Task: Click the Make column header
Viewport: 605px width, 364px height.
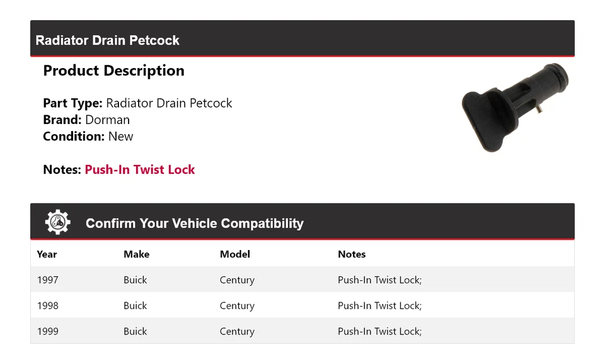Action: [x=136, y=254]
